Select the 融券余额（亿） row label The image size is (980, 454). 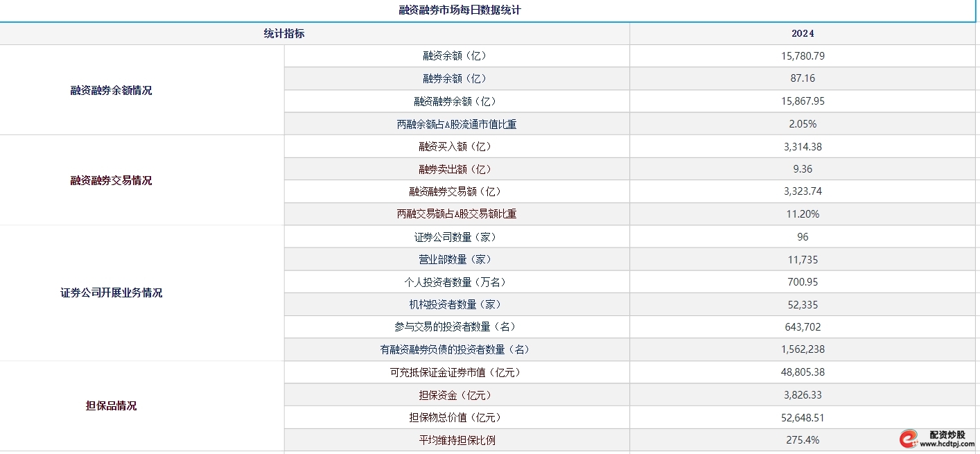tap(457, 78)
